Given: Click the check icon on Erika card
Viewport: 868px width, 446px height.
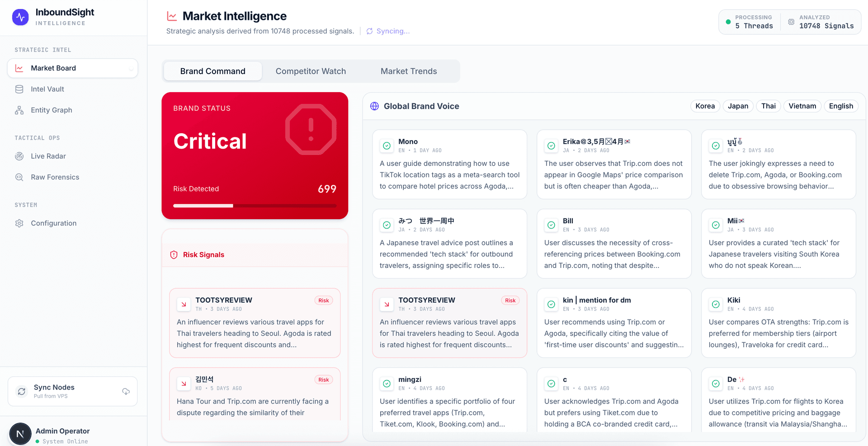Looking at the screenshot, I should [551, 146].
